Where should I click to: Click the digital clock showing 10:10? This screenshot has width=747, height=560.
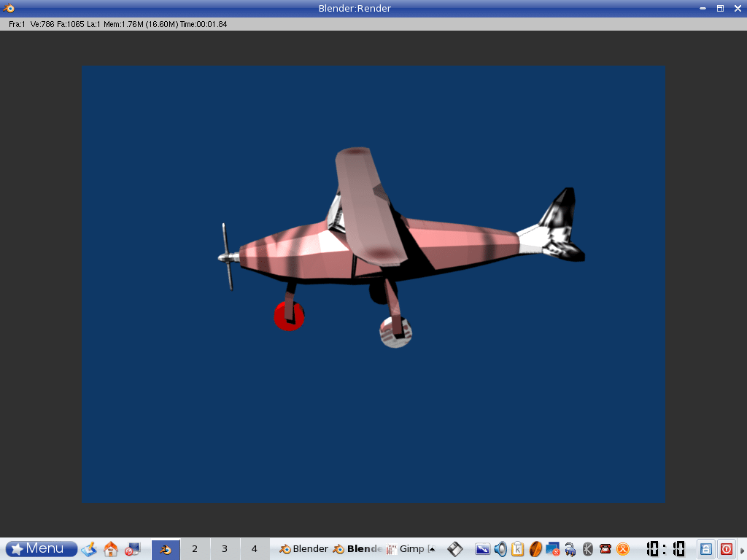[665, 549]
